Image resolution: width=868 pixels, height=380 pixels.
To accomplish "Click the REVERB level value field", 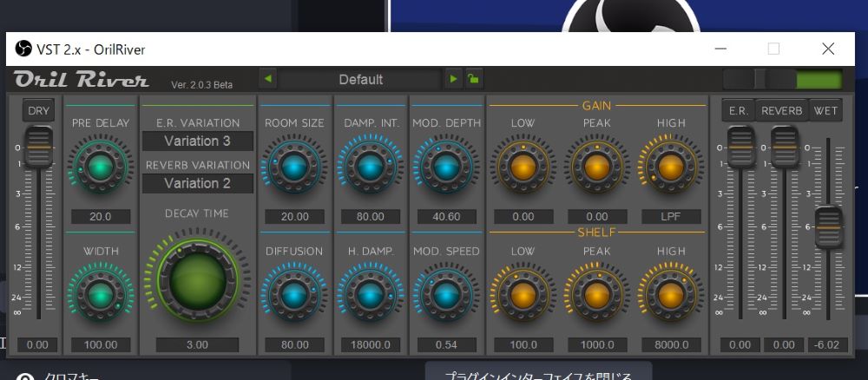I will point(784,345).
